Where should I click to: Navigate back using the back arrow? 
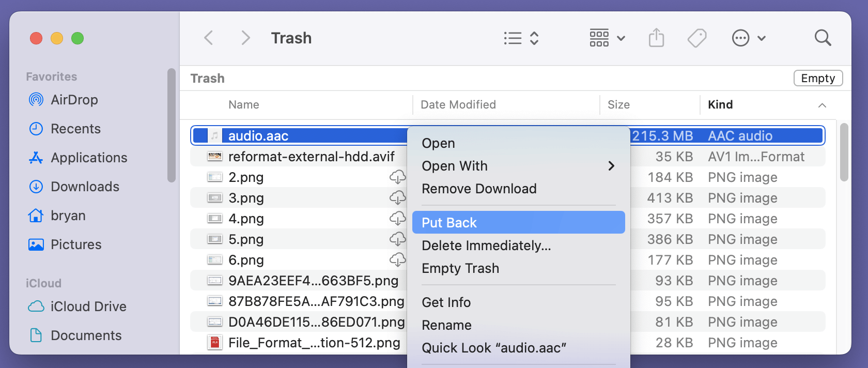coord(208,38)
